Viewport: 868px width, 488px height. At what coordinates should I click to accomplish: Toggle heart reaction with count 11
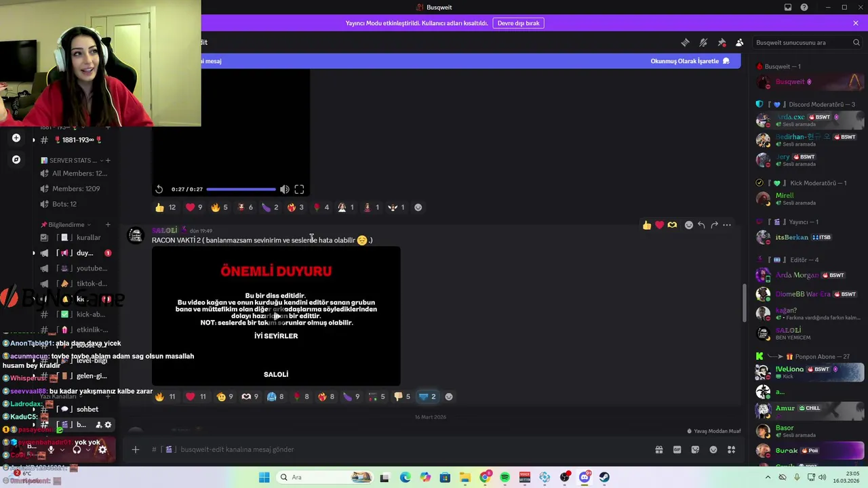(196, 396)
